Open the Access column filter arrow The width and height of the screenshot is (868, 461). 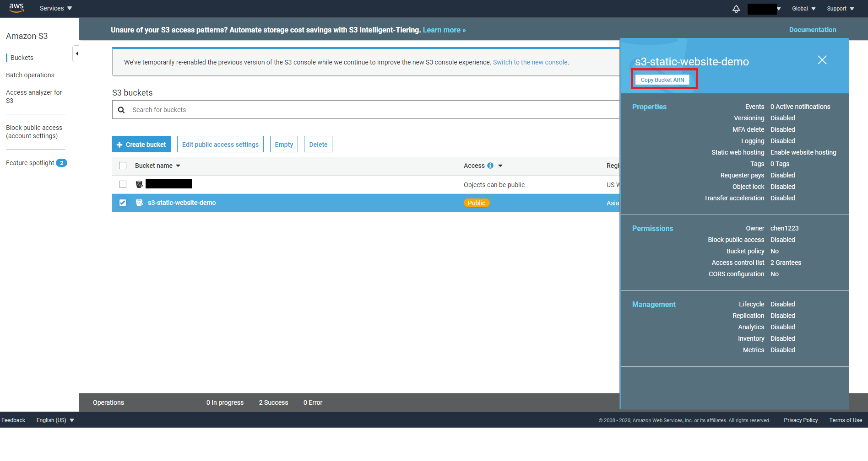pos(500,166)
